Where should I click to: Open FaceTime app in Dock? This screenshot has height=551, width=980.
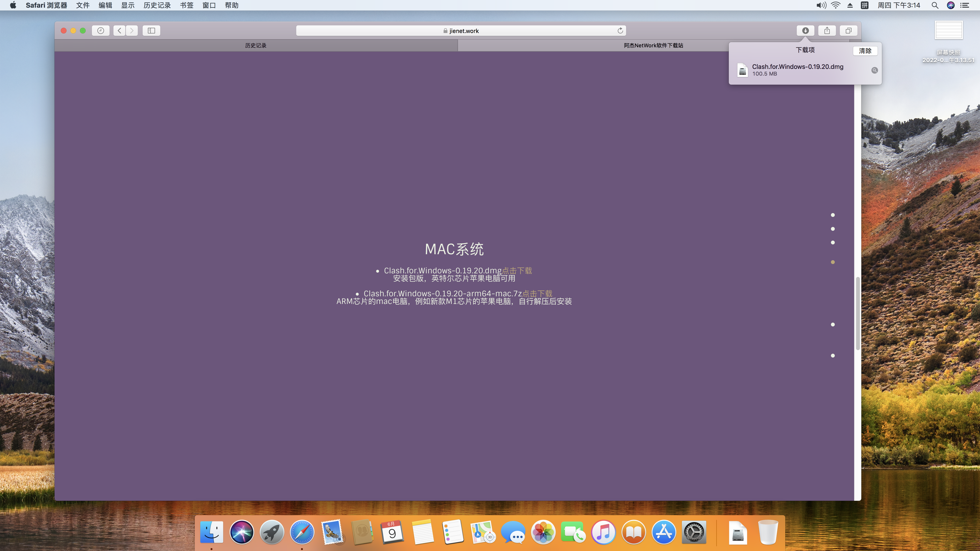coord(573,532)
